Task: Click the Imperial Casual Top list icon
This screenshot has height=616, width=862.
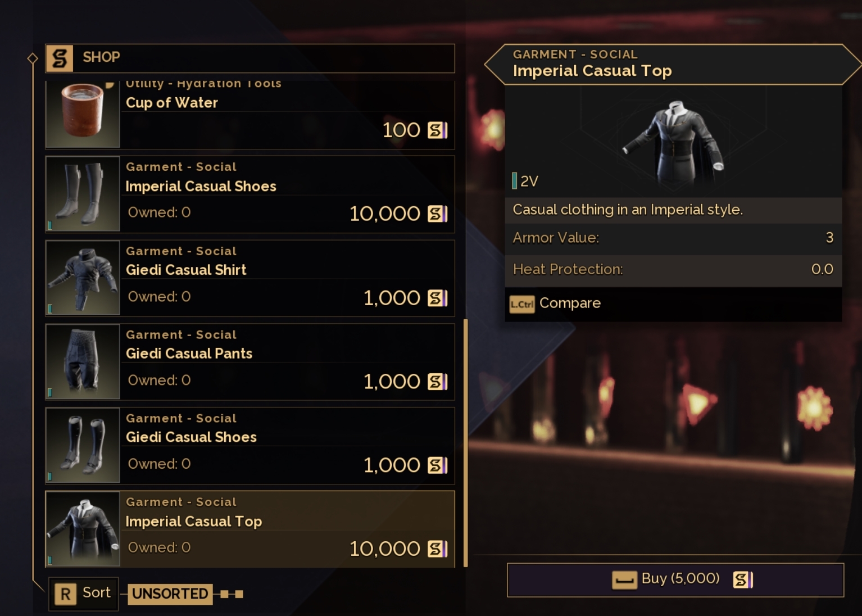Action: coord(83,529)
